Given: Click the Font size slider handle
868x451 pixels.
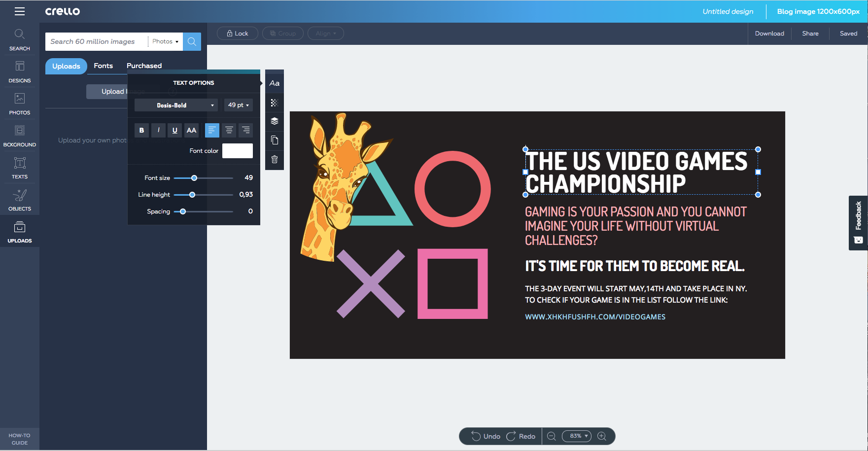Looking at the screenshot, I should click(x=194, y=178).
